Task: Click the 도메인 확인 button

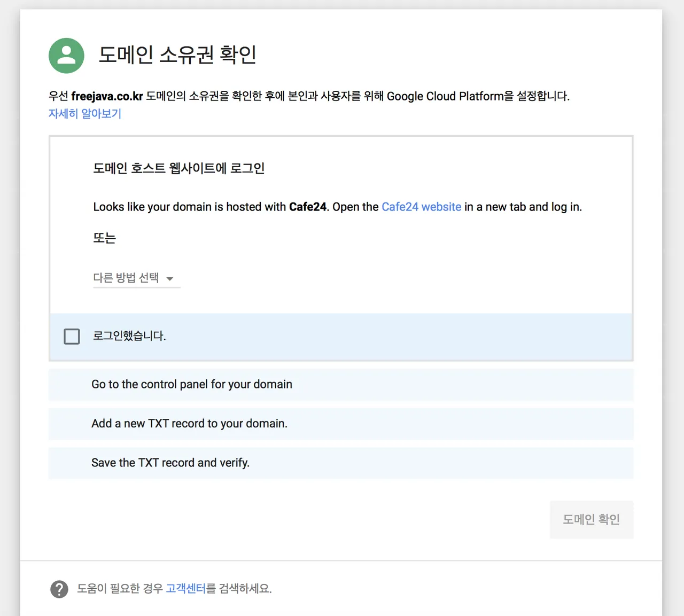Action: tap(592, 519)
